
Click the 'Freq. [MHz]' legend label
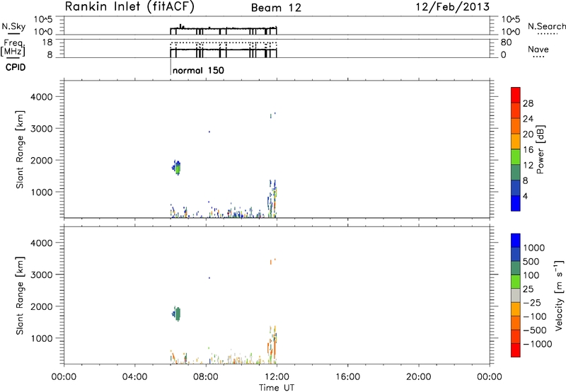coord(13,47)
